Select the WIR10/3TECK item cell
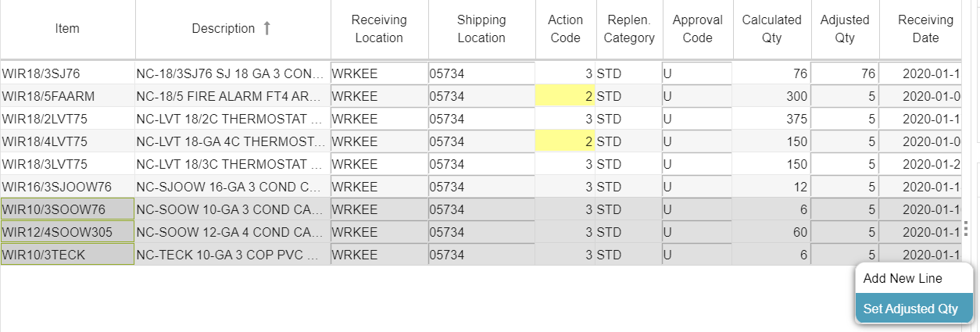 click(67, 255)
